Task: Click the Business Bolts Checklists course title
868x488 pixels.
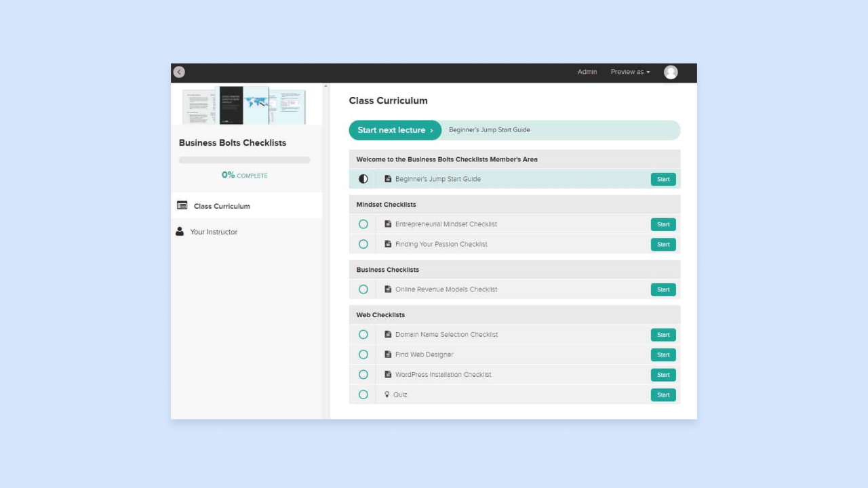Action: [233, 142]
